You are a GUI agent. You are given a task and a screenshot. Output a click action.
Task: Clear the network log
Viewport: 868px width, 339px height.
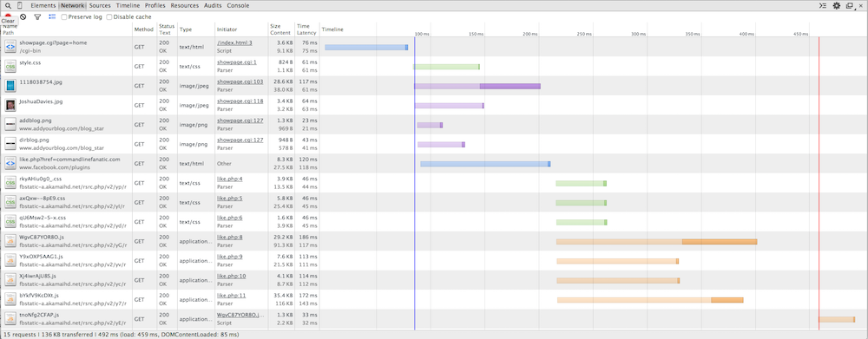[23, 17]
